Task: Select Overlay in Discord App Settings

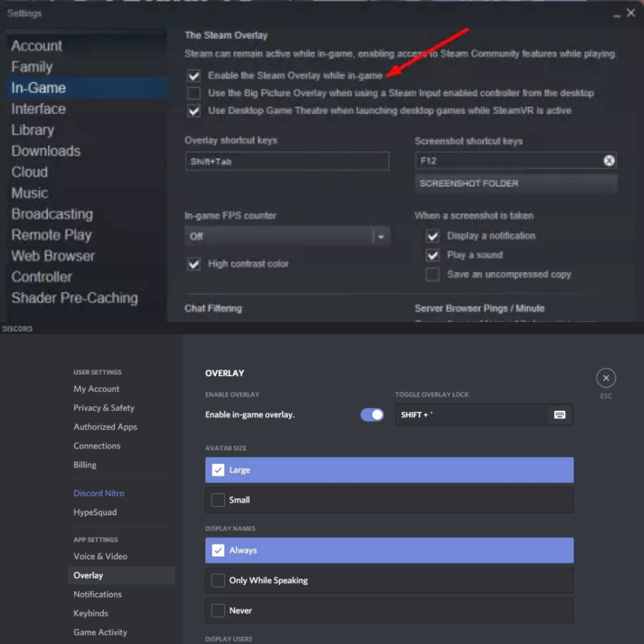Action: 121,575
